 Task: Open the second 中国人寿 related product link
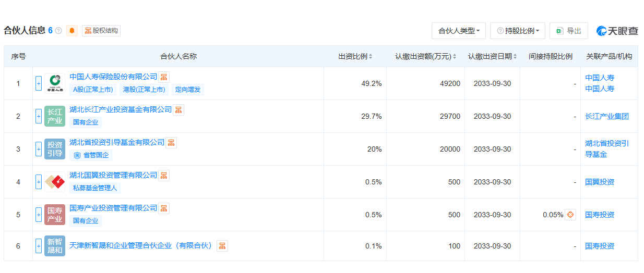[x=600, y=89]
